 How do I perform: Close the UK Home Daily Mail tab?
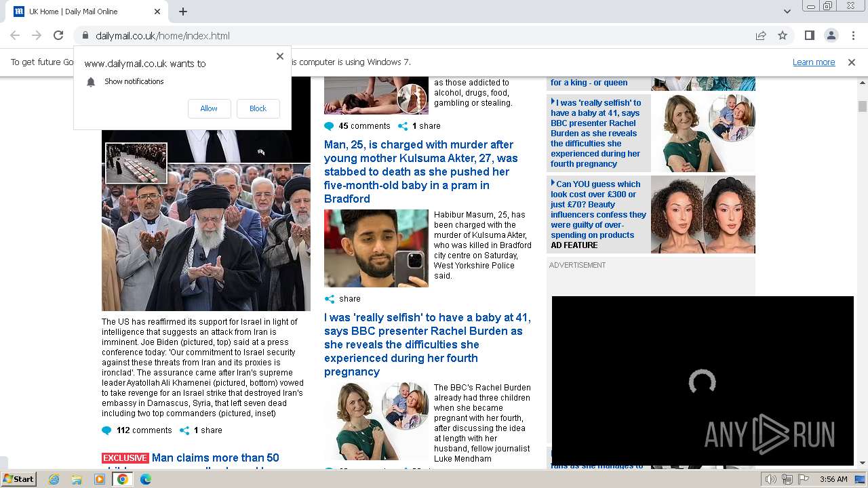pos(157,12)
